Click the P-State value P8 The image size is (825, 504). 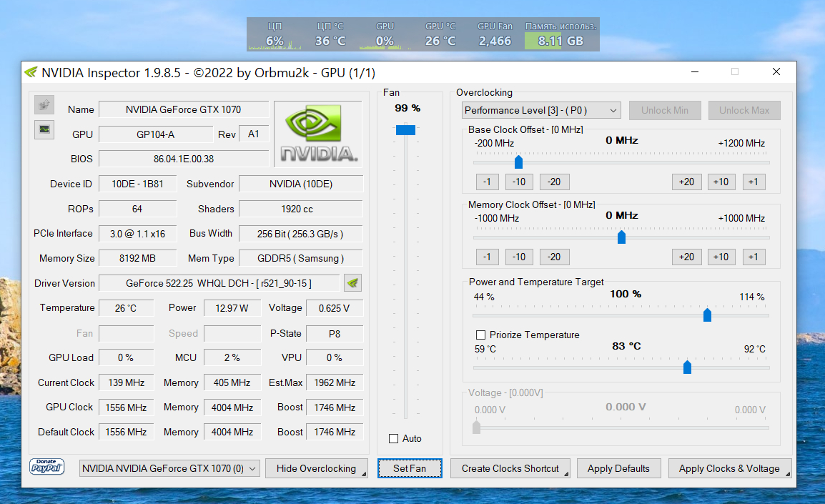(x=335, y=334)
